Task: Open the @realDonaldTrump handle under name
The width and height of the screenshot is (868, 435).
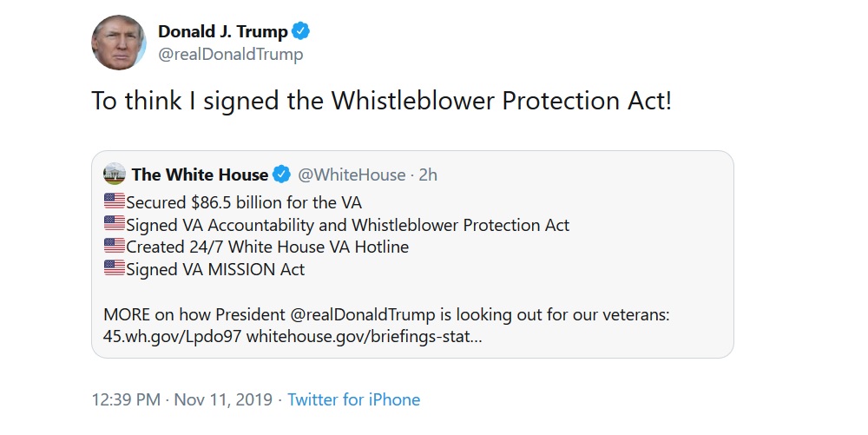Action: point(230,54)
